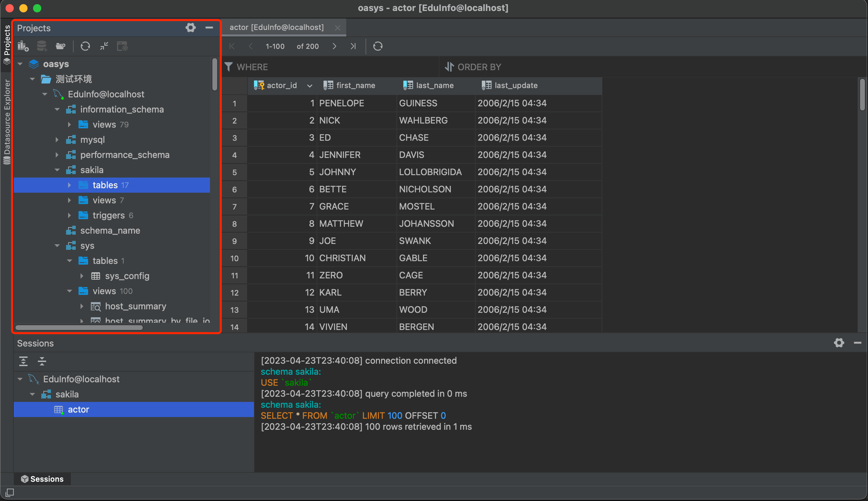Click the WHERE filter funnel icon
The width and height of the screenshot is (868, 501).
click(x=228, y=67)
